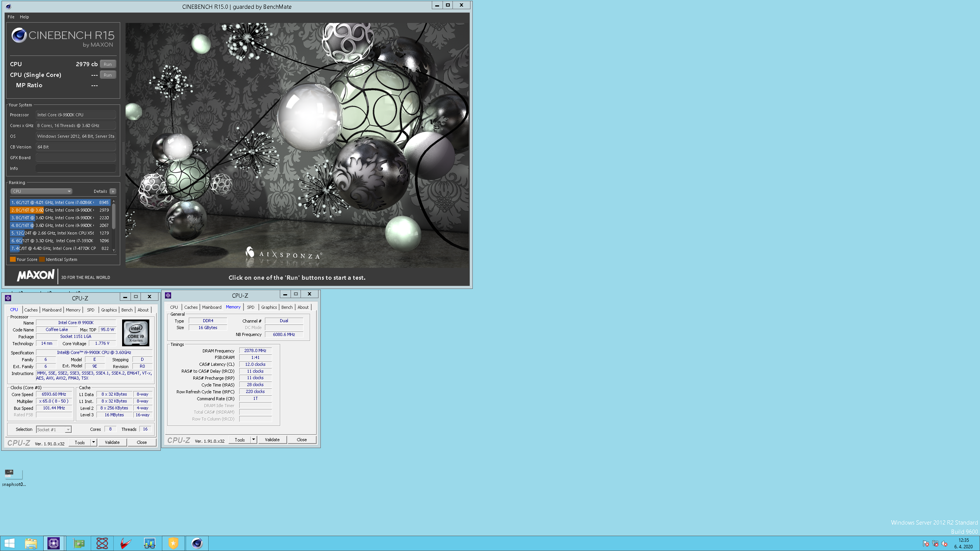Open About tab in left CPU-Z window
The height and width of the screenshot is (551, 980).
[x=143, y=310]
